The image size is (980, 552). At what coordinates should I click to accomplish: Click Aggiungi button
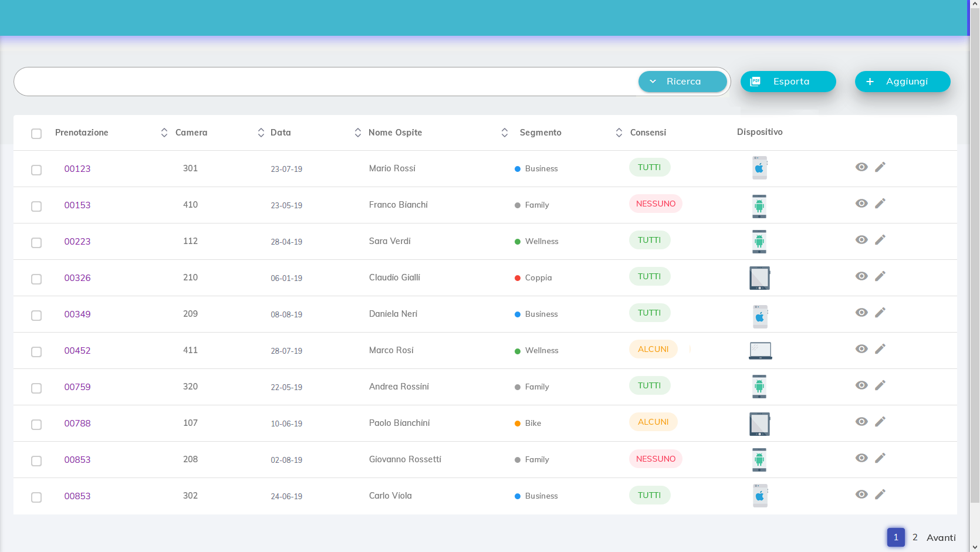coord(903,82)
